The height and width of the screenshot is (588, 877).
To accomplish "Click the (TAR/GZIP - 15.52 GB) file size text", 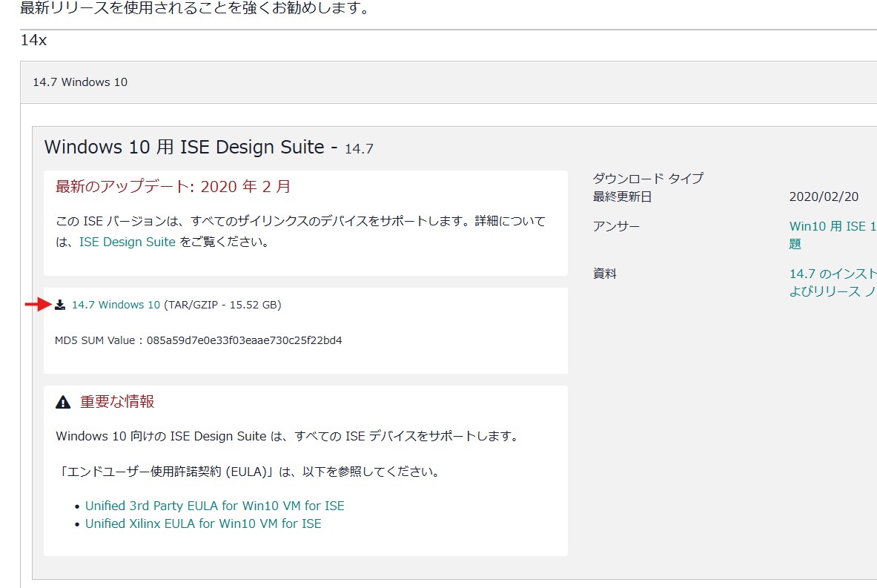I will tap(222, 305).
